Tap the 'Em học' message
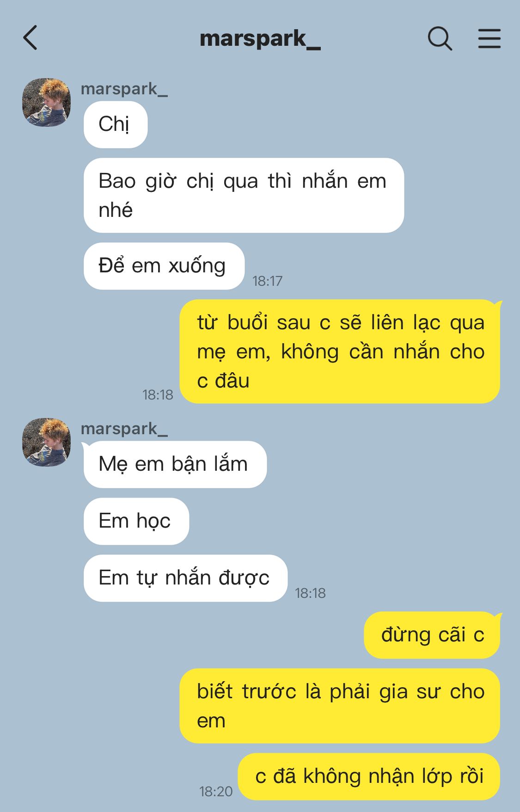520x812 pixels. [x=136, y=521]
